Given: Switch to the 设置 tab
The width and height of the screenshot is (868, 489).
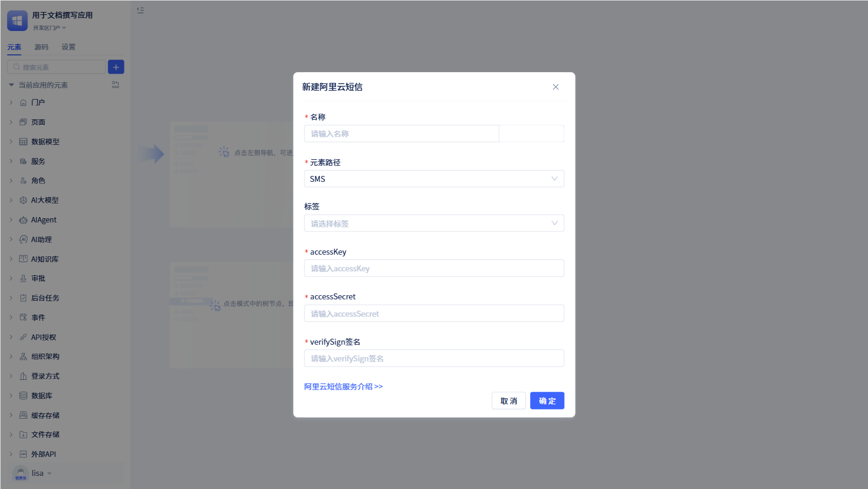Looking at the screenshot, I should [69, 47].
